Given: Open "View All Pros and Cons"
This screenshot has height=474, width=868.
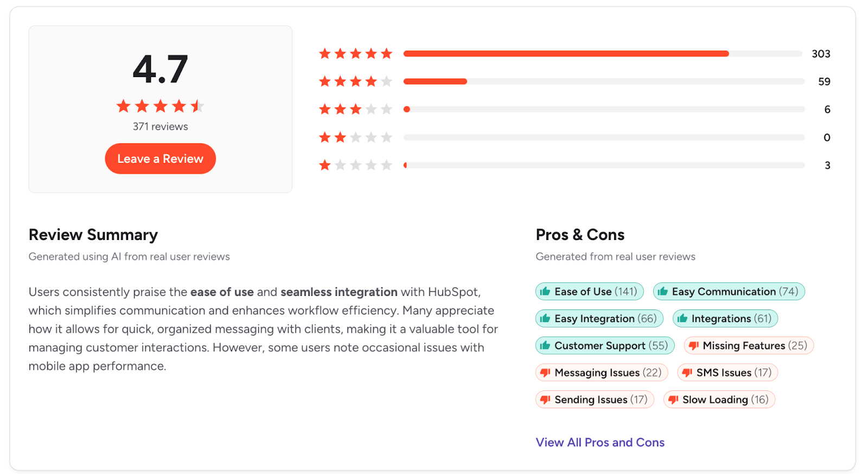Looking at the screenshot, I should point(599,442).
